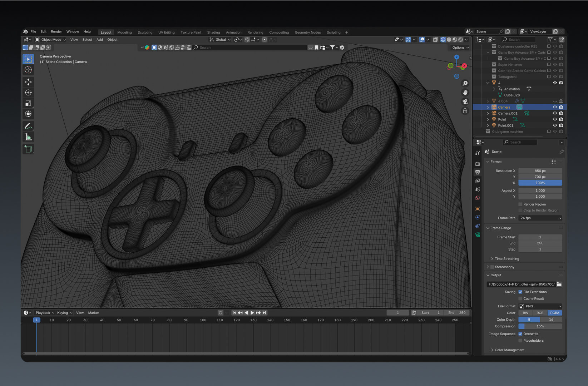Image resolution: width=588 pixels, height=386 pixels.
Task: Choose the Scale tool
Action: tap(28, 103)
